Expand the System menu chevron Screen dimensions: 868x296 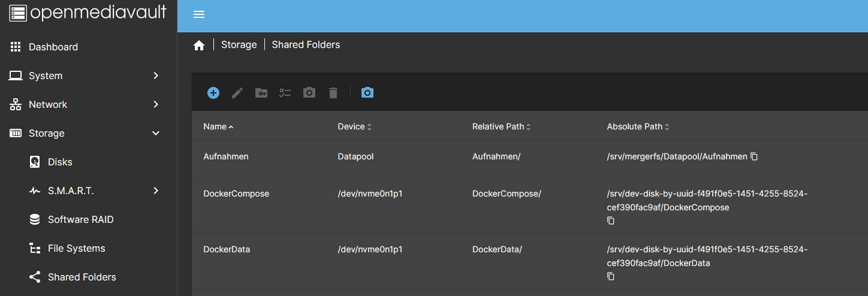[156, 75]
